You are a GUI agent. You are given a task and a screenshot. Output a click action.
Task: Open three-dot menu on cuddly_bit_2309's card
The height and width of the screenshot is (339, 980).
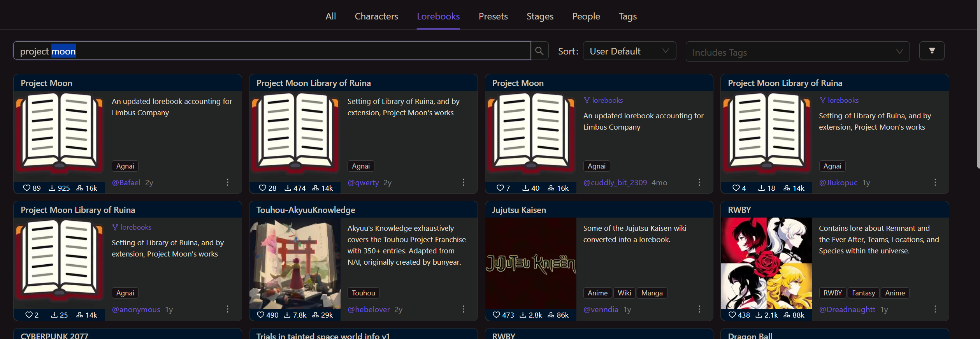(x=699, y=182)
